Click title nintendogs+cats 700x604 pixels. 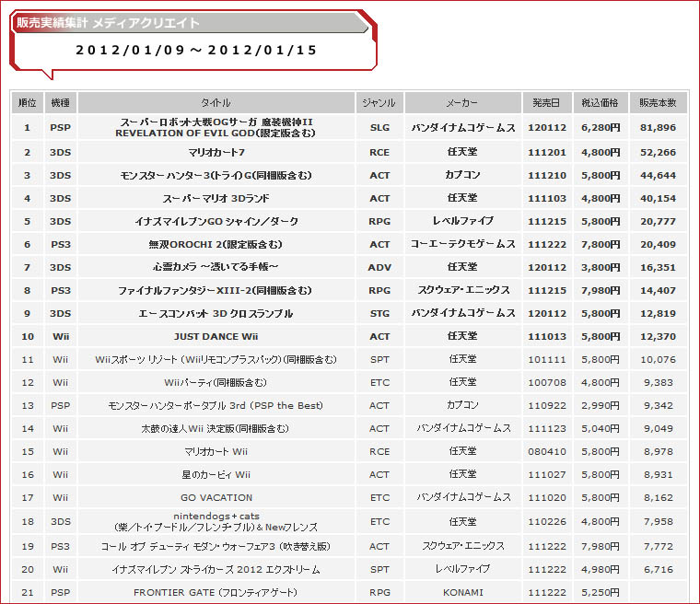pos(216,521)
